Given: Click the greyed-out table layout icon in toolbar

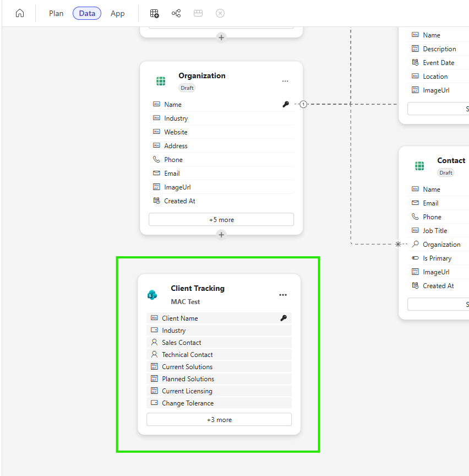Looking at the screenshot, I should [x=198, y=13].
